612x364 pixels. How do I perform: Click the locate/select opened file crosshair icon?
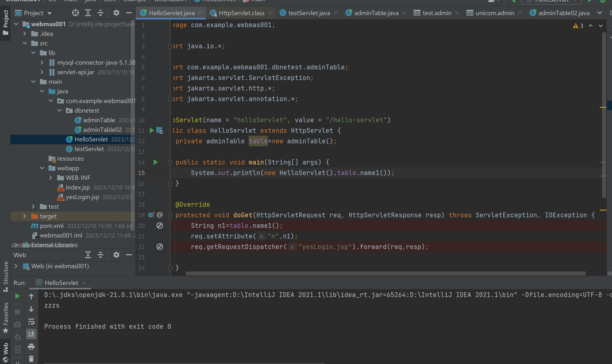(x=76, y=13)
